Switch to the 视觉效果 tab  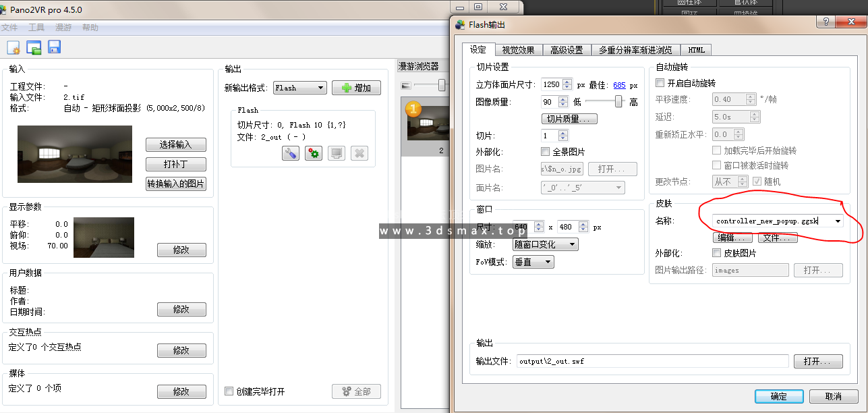tap(519, 50)
